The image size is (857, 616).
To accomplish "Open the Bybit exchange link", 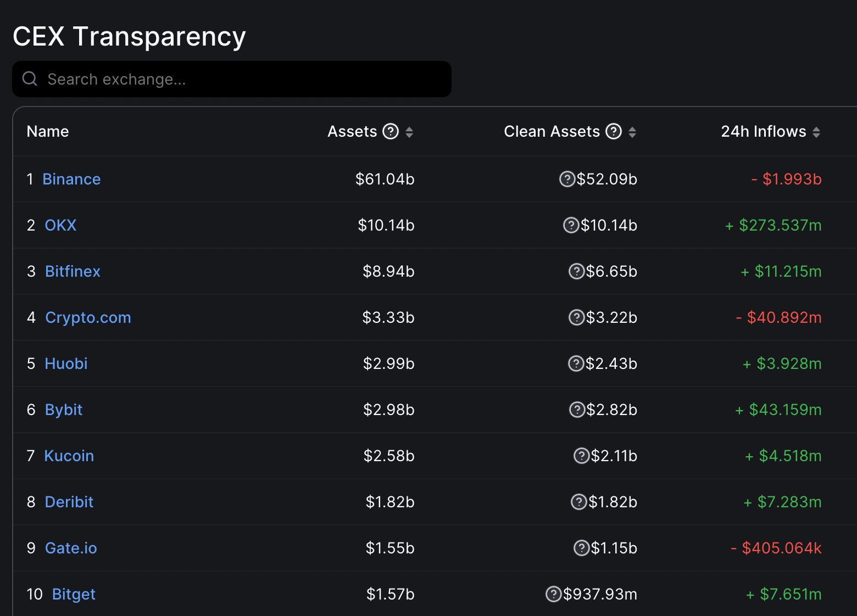I will pyautogui.click(x=64, y=410).
